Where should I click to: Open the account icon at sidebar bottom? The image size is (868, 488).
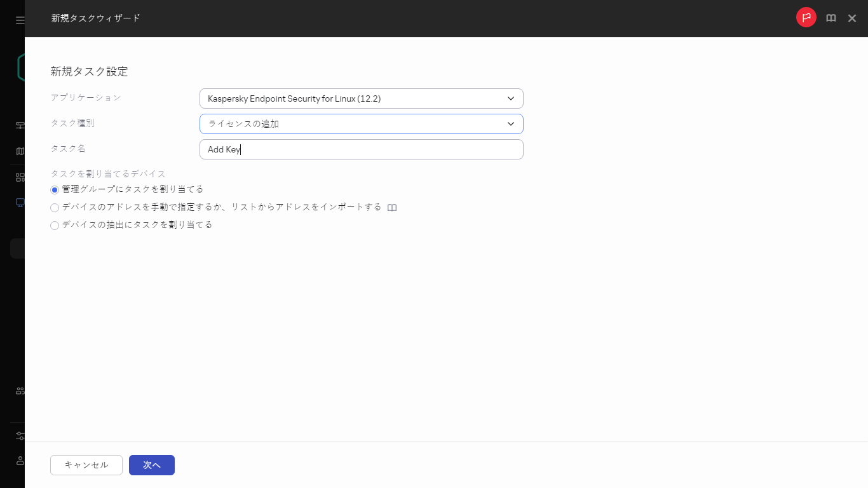pyautogui.click(x=20, y=460)
